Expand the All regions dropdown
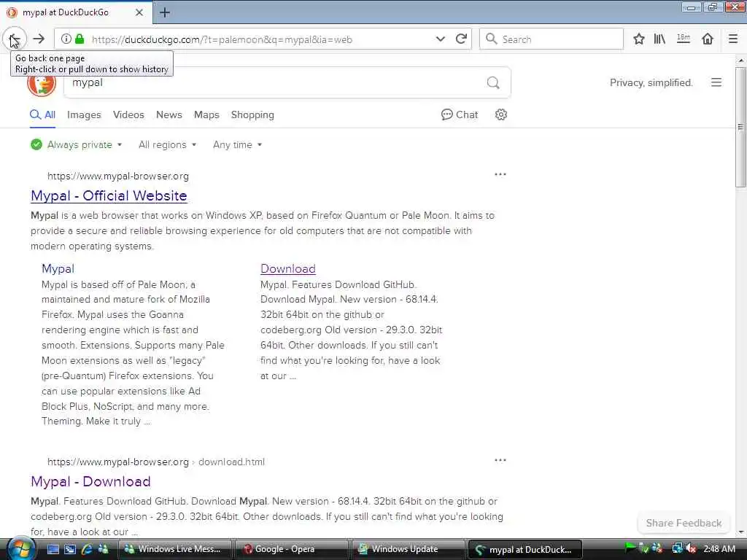 [167, 145]
